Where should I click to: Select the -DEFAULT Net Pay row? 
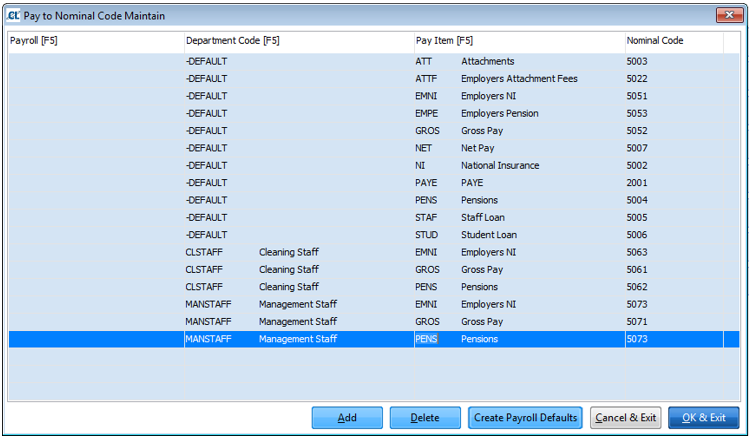click(x=478, y=148)
